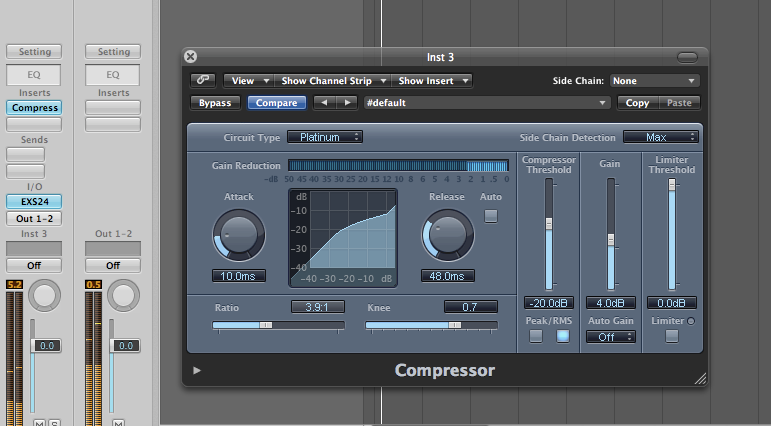Open the Auto Gain Off dropdown
Image resolution: width=771 pixels, height=426 pixels.
click(610, 337)
